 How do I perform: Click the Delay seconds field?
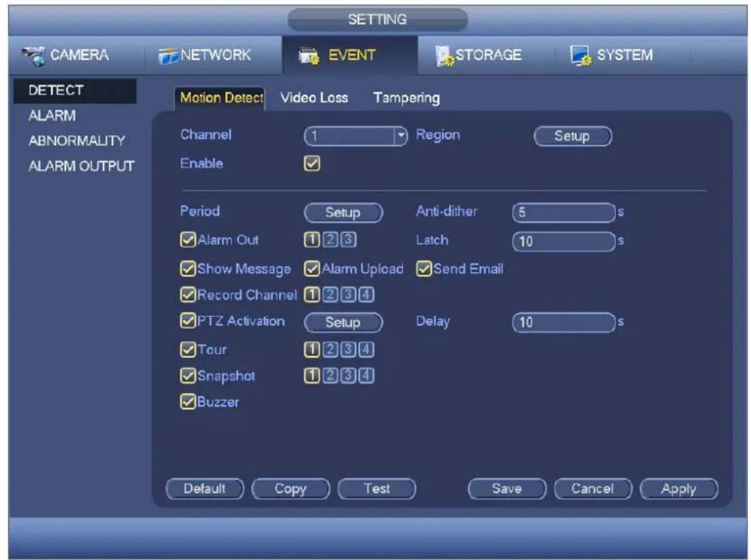pos(563,323)
